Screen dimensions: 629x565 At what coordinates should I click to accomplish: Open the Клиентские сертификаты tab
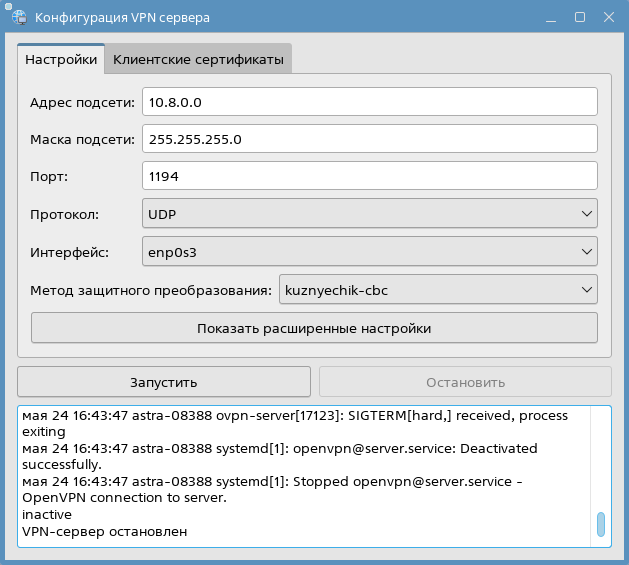tap(198, 60)
